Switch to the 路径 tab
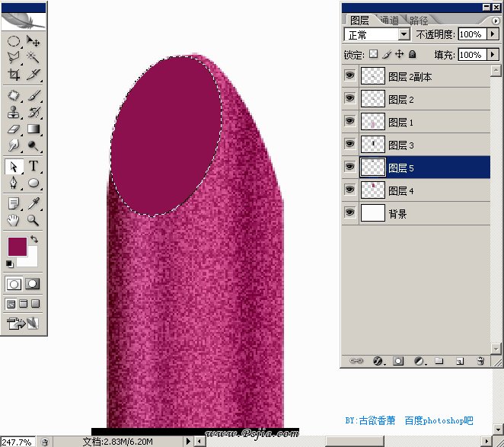The image size is (504, 447). tap(419, 21)
